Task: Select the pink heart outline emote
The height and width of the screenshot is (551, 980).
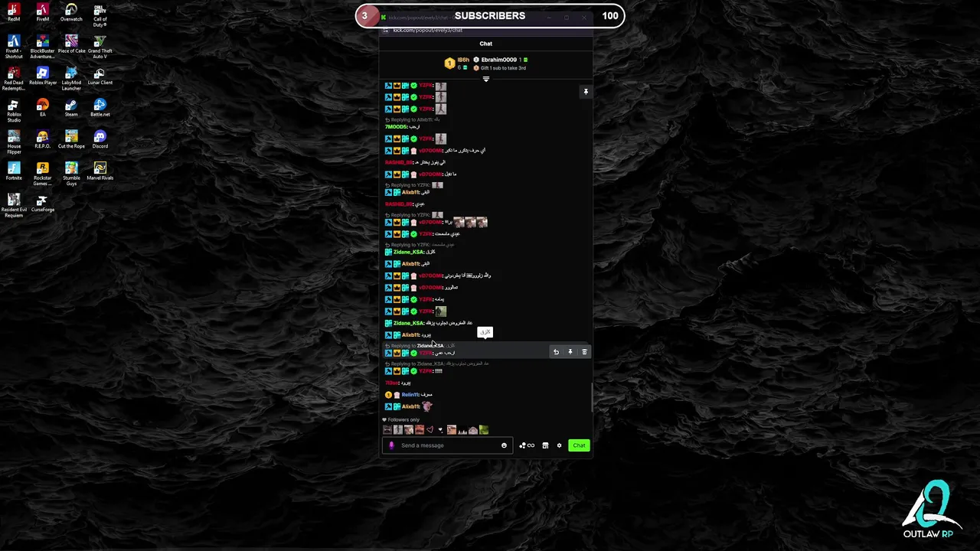Action: (430, 430)
